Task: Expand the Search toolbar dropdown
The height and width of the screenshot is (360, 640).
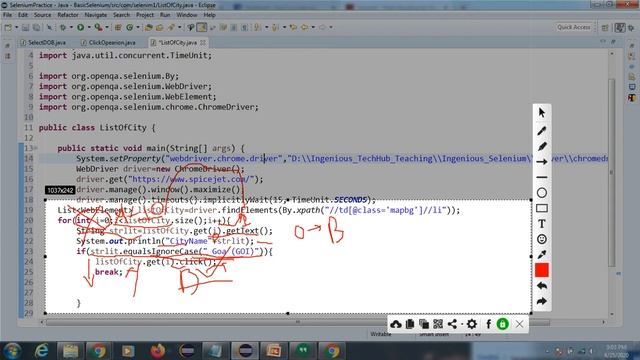Action: pos(179,27)
